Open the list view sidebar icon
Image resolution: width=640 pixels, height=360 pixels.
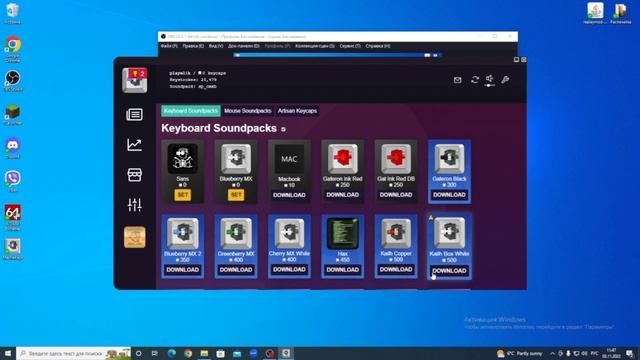coord(134,115)
